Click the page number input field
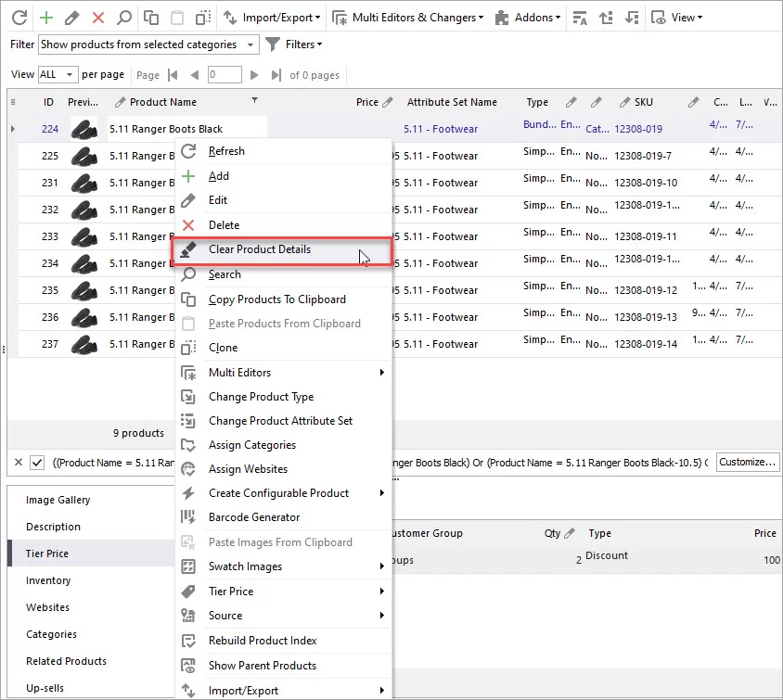Image resolution: width=783 pixels, height=700 pixels. click(x=225, y=75)
